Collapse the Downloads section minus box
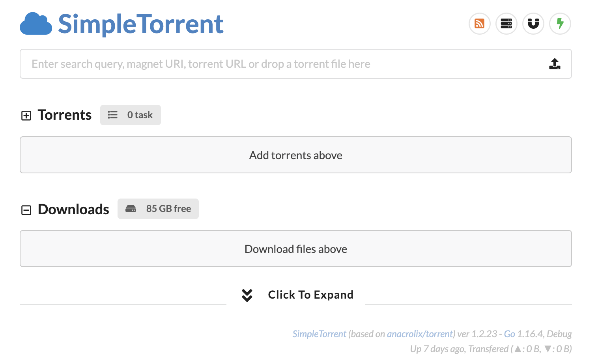 pyautogui.click(x=26, y=210)
